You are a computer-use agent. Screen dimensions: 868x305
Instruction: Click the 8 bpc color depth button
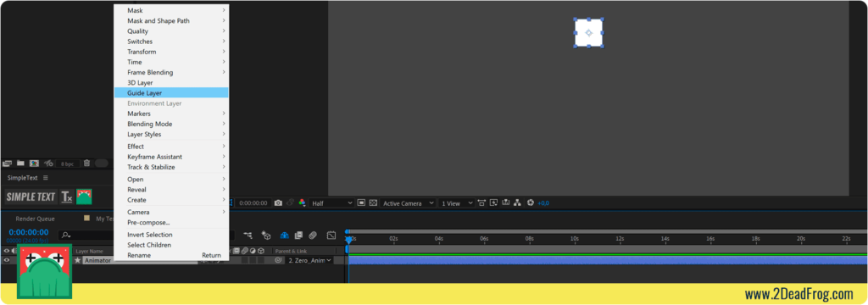tap(67, 164)
